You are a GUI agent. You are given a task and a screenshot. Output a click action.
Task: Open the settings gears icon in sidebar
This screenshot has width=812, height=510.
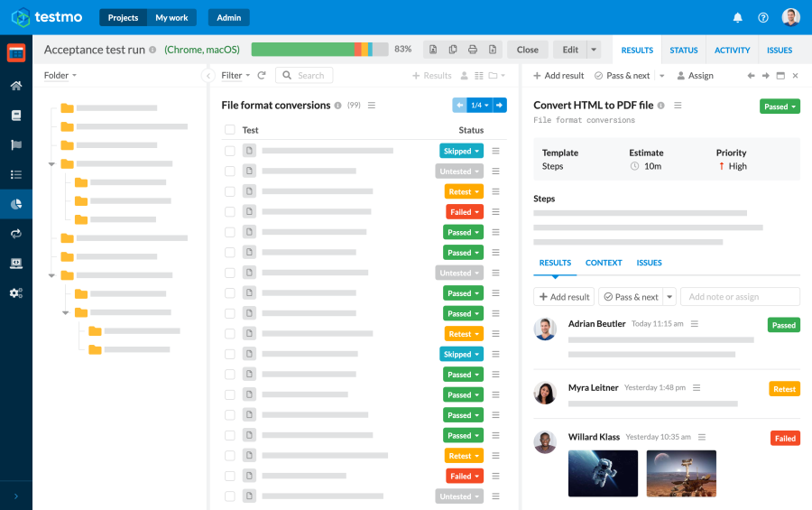coord(15,292)
